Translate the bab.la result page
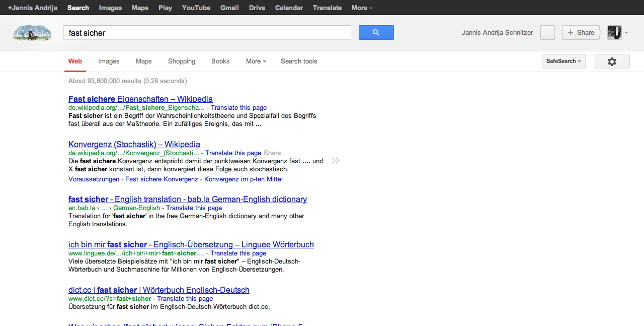 pyautogui.click(x=194, y=208)
